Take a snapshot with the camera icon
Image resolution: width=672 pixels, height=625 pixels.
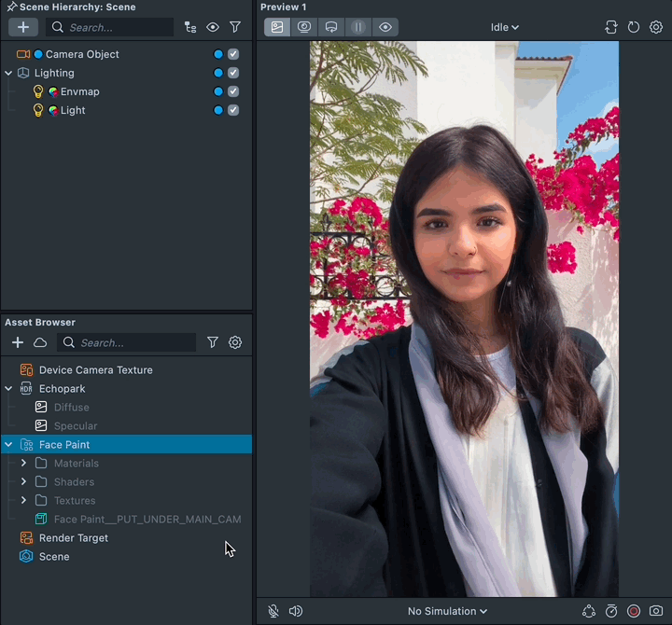click(x=656, y=611)
